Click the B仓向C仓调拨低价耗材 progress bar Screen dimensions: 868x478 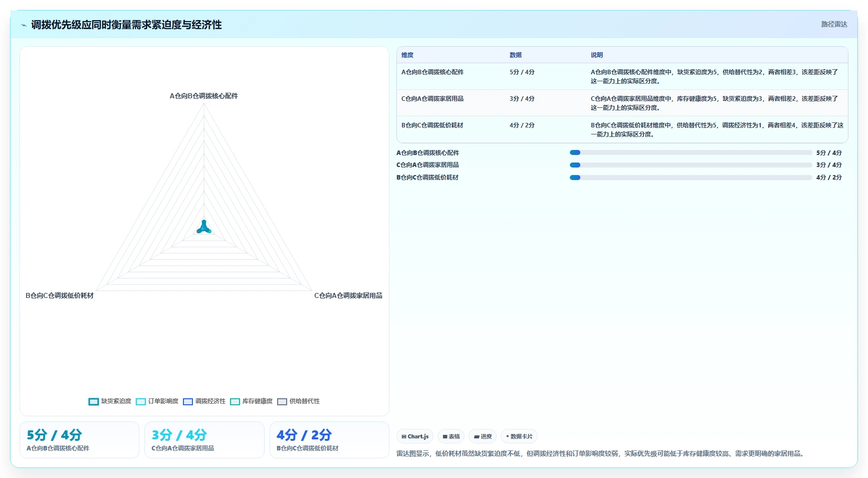point(691,178)
